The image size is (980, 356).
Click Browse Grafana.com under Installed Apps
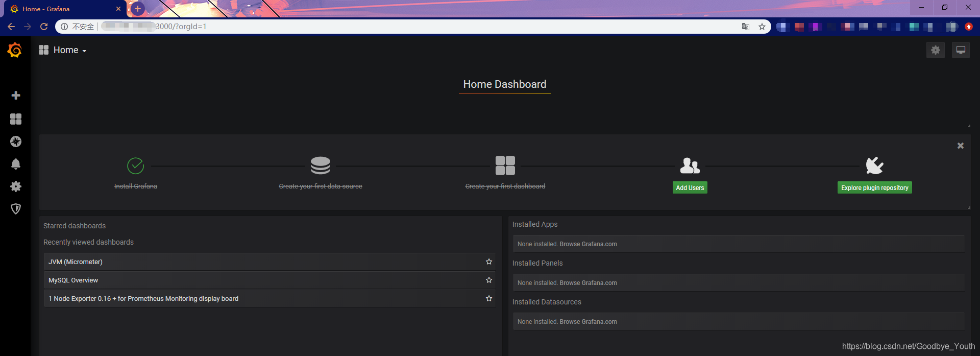pos(588,244)
